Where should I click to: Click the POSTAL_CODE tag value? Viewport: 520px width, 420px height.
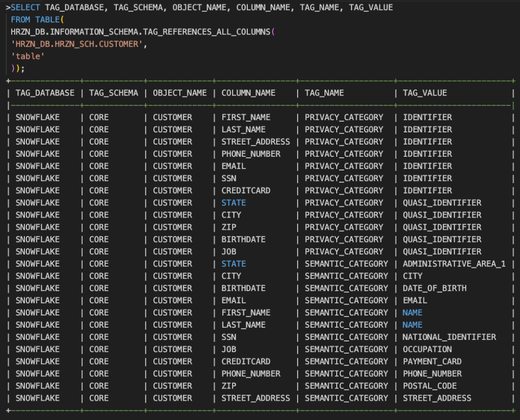(x=430, y=386)
